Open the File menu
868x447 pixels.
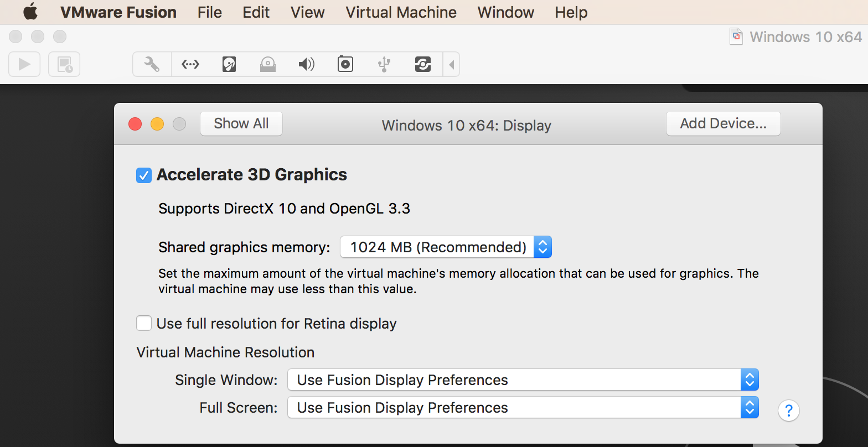coord(210,12)
